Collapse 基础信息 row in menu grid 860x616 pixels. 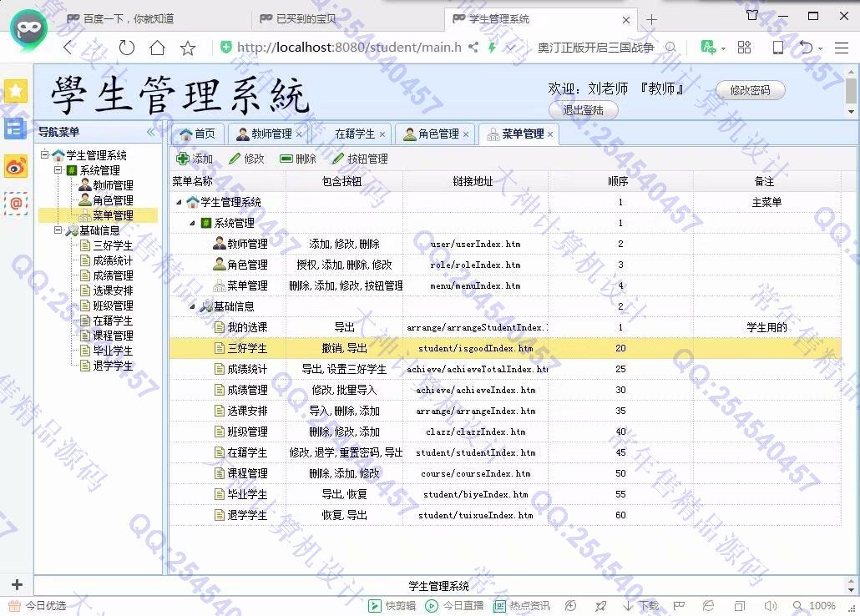click(192, 306)
